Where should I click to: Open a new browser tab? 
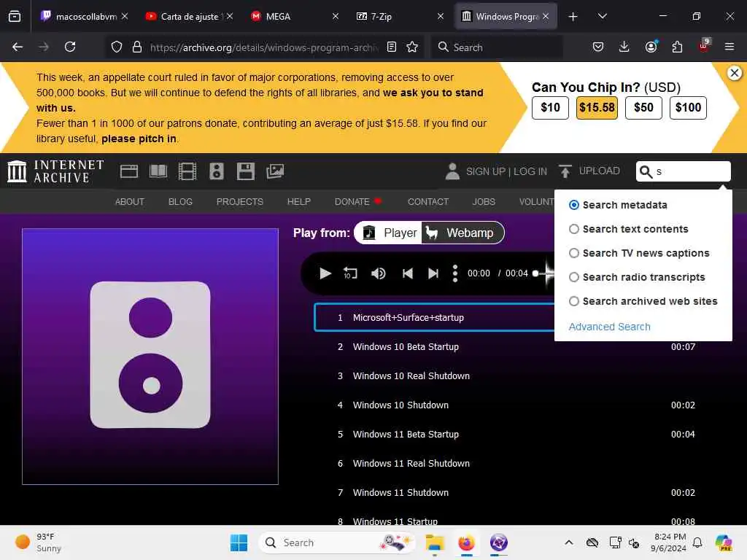(x=573, y=16)
